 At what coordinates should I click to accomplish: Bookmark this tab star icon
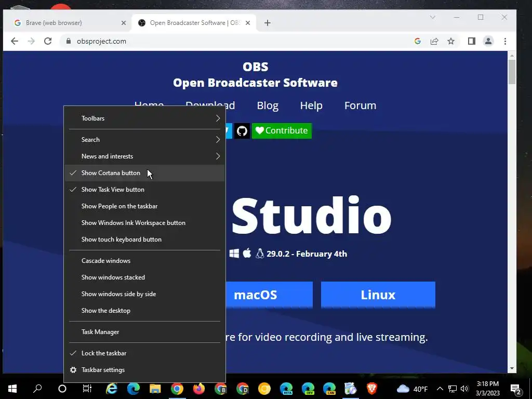click(x=451, y=41)
